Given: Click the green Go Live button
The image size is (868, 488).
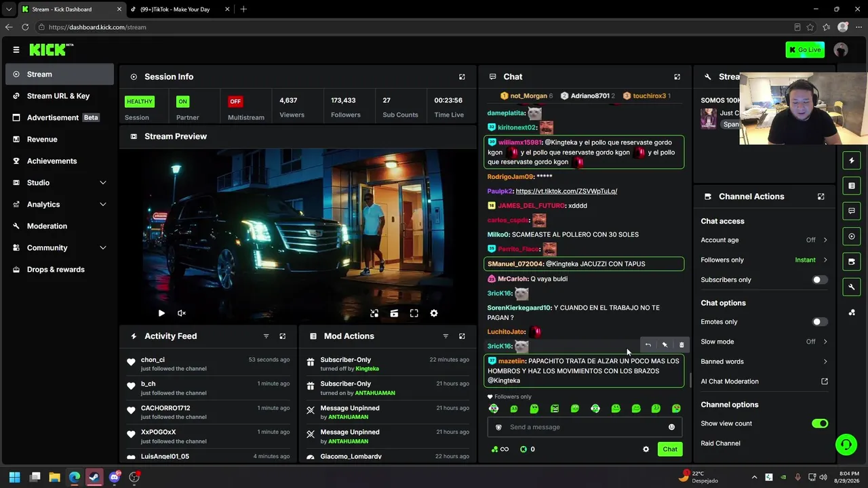Looking at the screenshot, I should click(x=805, y=49).
